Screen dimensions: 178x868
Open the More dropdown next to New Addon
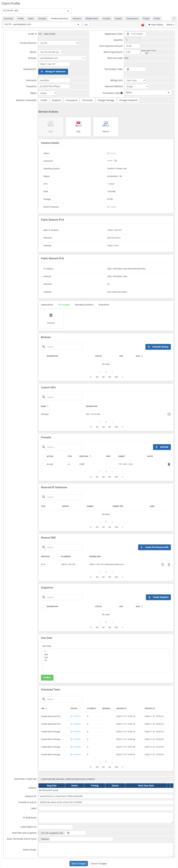170,25
